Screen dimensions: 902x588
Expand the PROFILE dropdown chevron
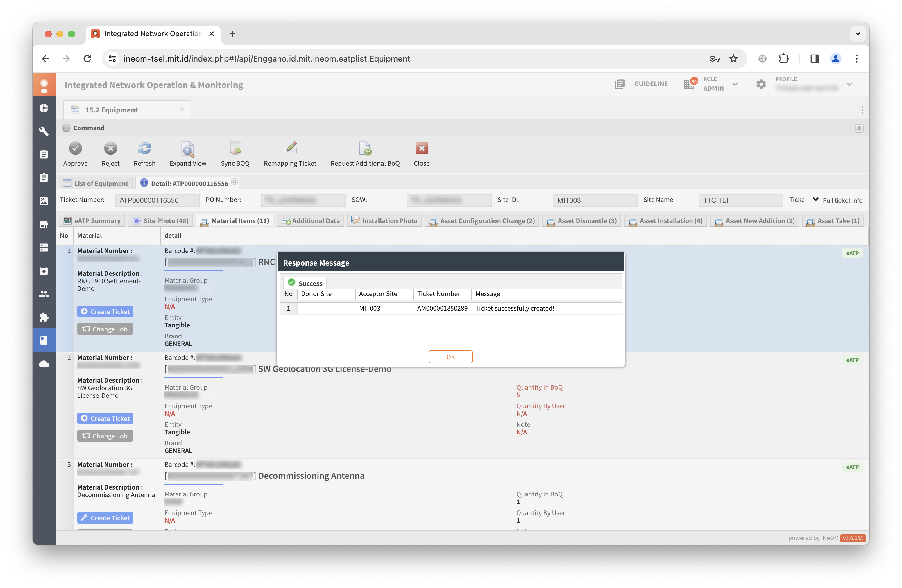pyautogui.click(x=849, y=84)
